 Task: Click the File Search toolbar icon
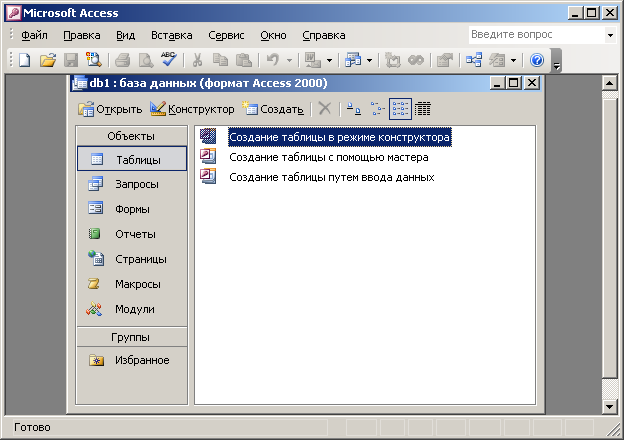tap(94, 60)
